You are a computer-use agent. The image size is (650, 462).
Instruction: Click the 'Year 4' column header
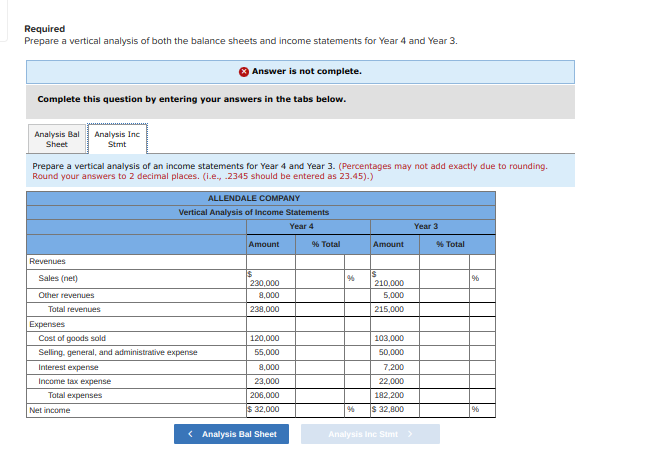click(301, 226)
